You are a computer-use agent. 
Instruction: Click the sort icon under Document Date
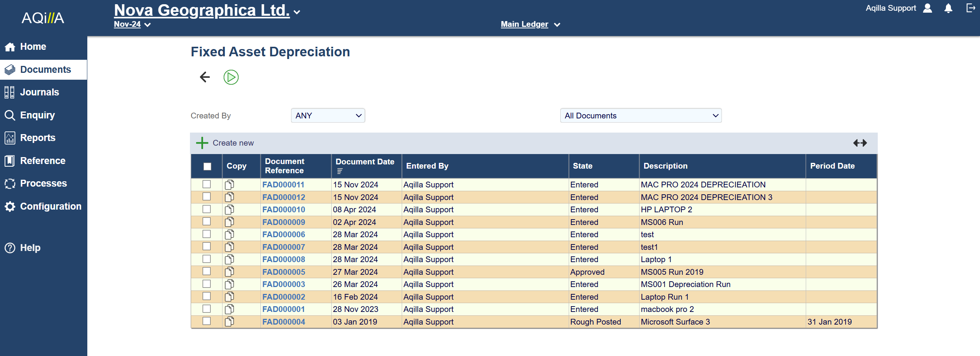click(x=340, y=171)
